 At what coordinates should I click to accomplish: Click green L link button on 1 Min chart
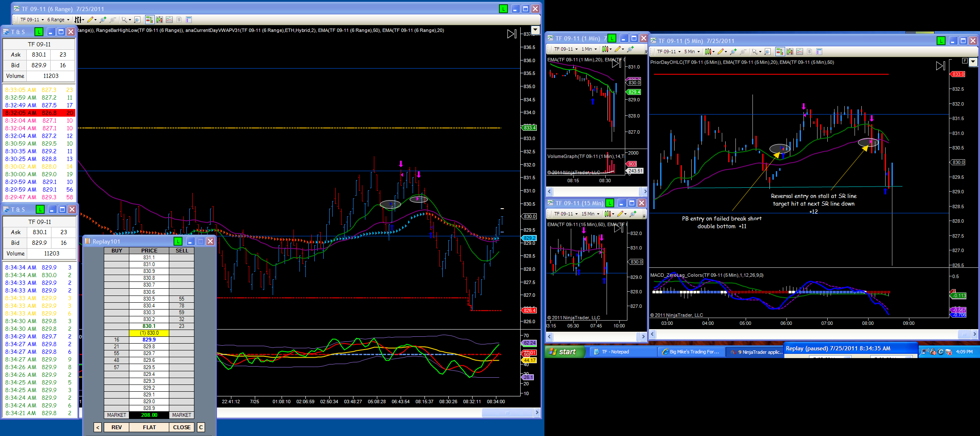pos(612,38)
